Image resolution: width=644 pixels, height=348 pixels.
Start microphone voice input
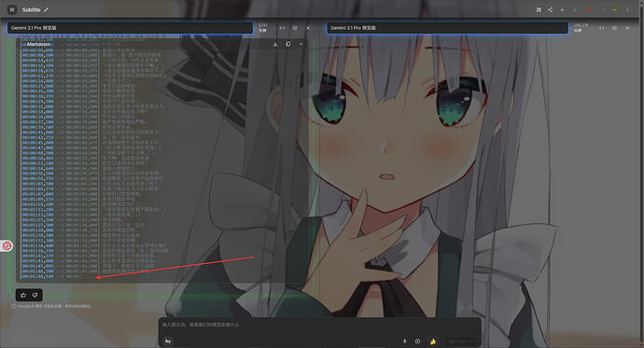404,341
